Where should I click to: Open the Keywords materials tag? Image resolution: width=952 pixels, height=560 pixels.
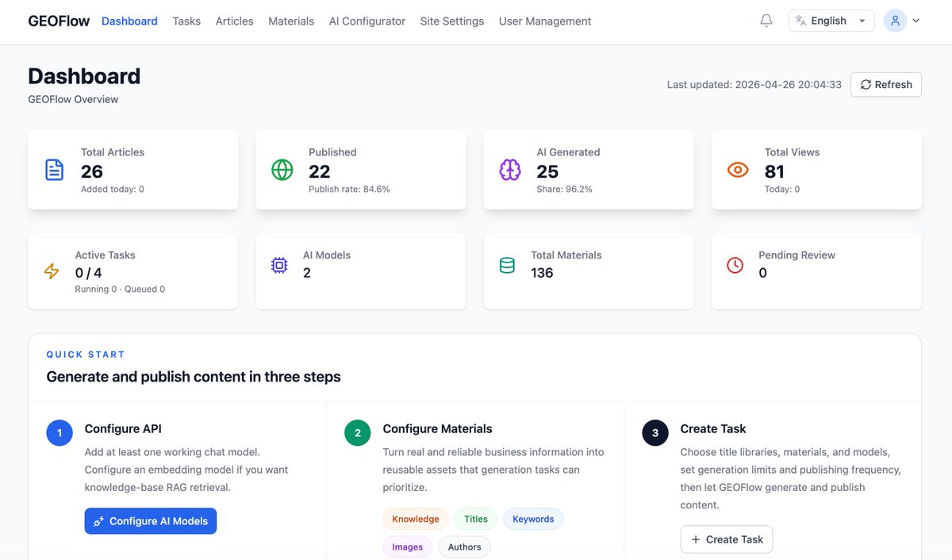pos(533,520)
